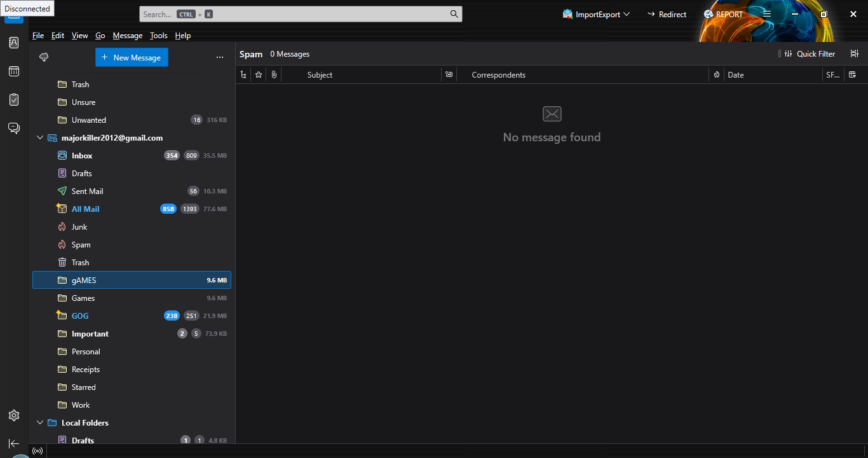Open the Receipts folder
The height and width of the screenshot is (458, 868).
pos(132,370)
